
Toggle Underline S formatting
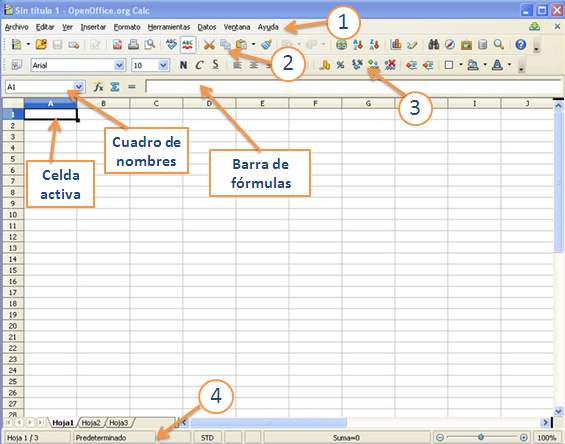click(215, 65)
